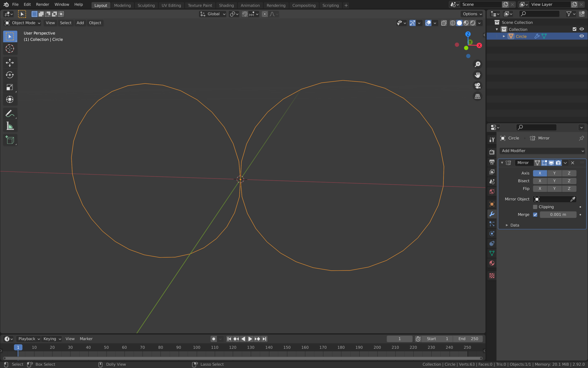
Task: Open the Options dropdown
Action: pos(472,14)
